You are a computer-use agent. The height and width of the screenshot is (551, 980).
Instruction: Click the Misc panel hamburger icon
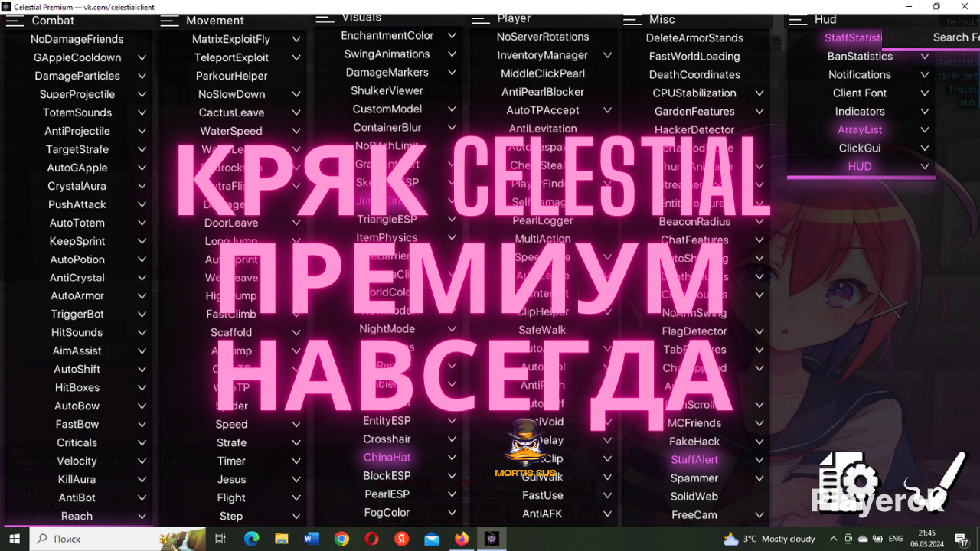[632, 20]
